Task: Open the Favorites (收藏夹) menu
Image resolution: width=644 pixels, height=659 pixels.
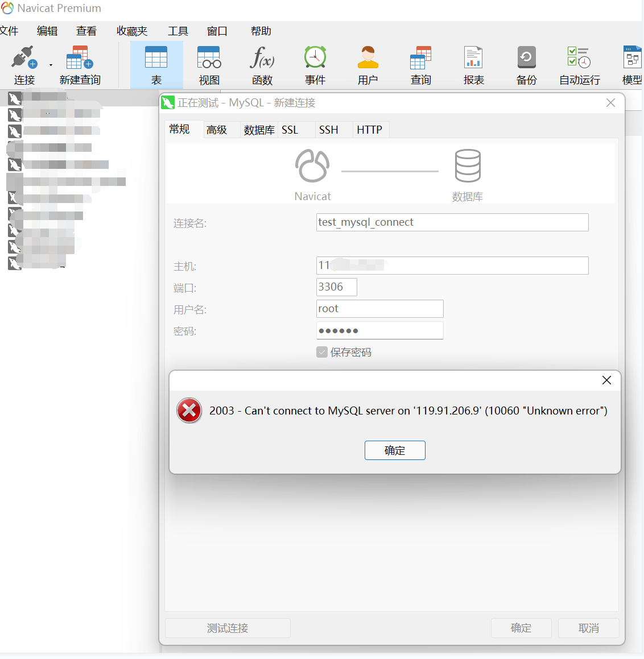Action: (x=132, y=31)
